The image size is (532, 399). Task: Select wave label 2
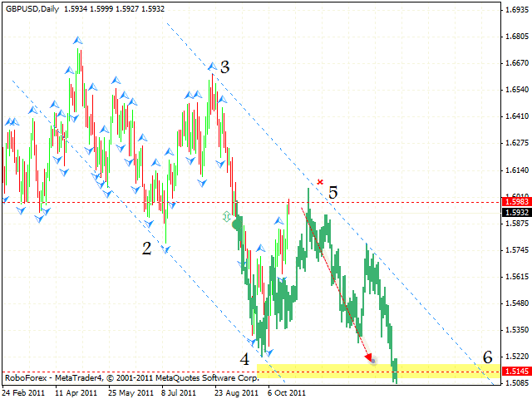pos(146,249)
